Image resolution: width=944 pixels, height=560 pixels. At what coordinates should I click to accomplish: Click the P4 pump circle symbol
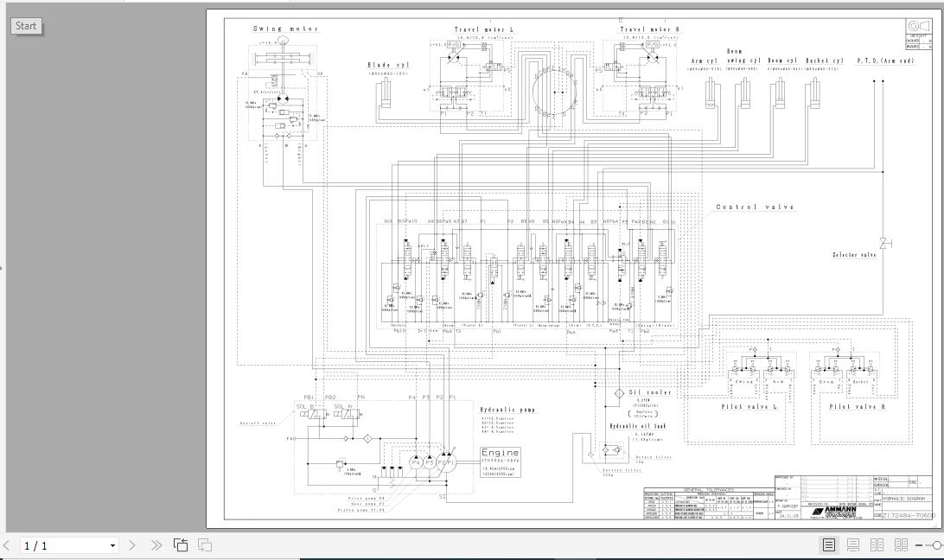pos(416,462)
